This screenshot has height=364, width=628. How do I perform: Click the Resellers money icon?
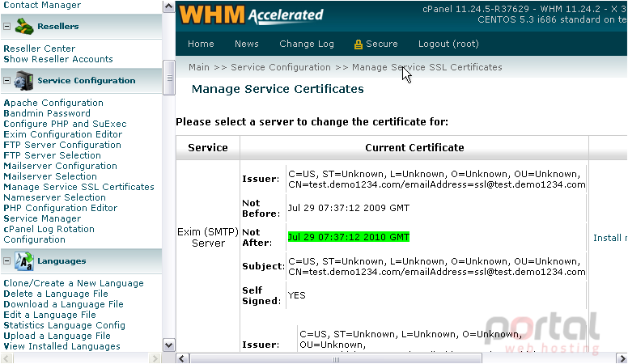[x=24, y=27]
